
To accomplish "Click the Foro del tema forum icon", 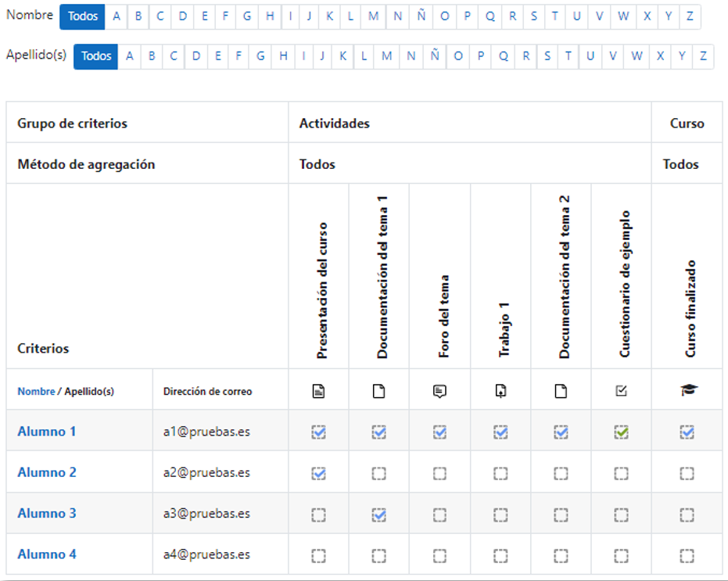I will pos(439,391).
